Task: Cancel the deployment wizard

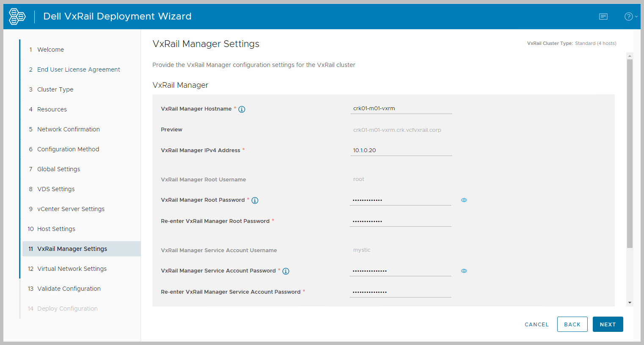Action: click(x=536, y=324)
